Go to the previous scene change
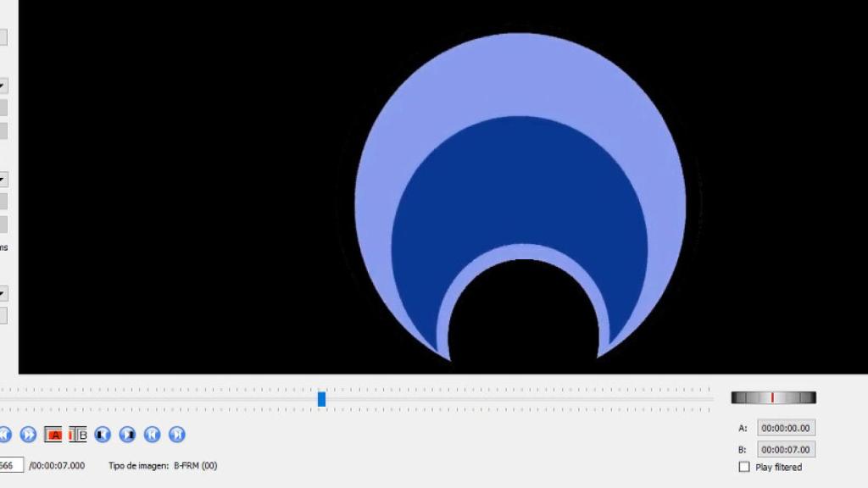This screenshot has height=488, width=868. click(150, 435)
